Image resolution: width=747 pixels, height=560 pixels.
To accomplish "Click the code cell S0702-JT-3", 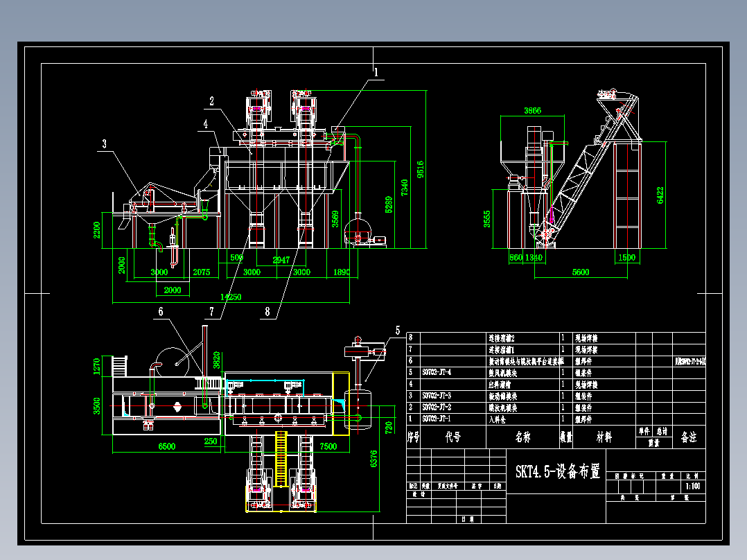I will tap(437, 396).
